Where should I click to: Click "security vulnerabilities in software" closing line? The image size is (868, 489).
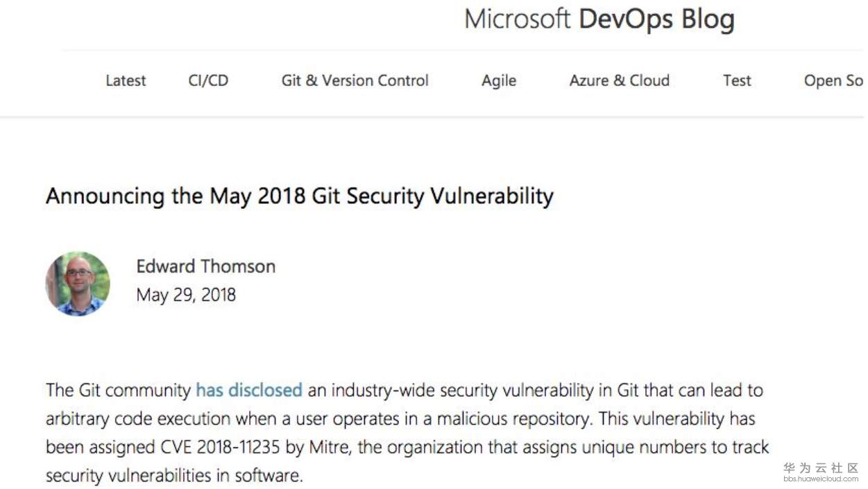click(174, 477)
